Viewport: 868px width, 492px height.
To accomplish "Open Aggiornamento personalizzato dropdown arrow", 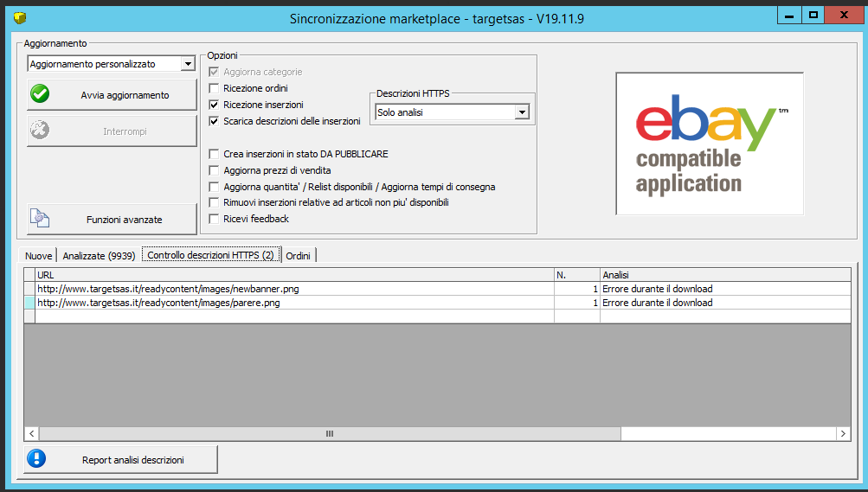I will (188, 64).
